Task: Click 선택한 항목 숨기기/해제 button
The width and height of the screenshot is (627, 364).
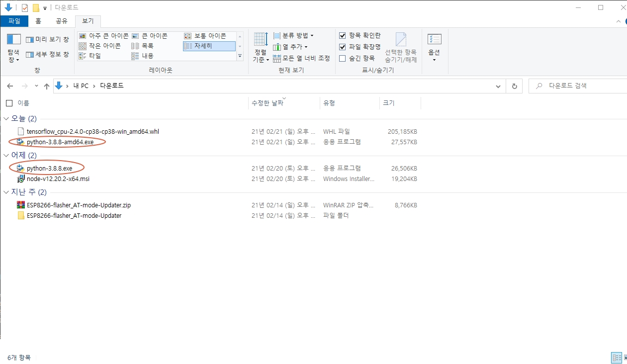Action: [x=401, y=48]
